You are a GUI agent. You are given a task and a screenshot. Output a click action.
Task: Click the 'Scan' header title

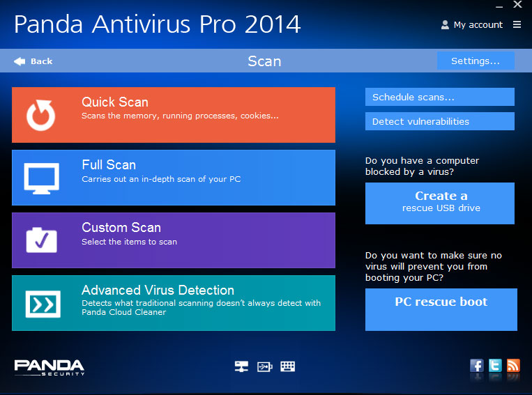pyautogui.click(x=264, y=61)
